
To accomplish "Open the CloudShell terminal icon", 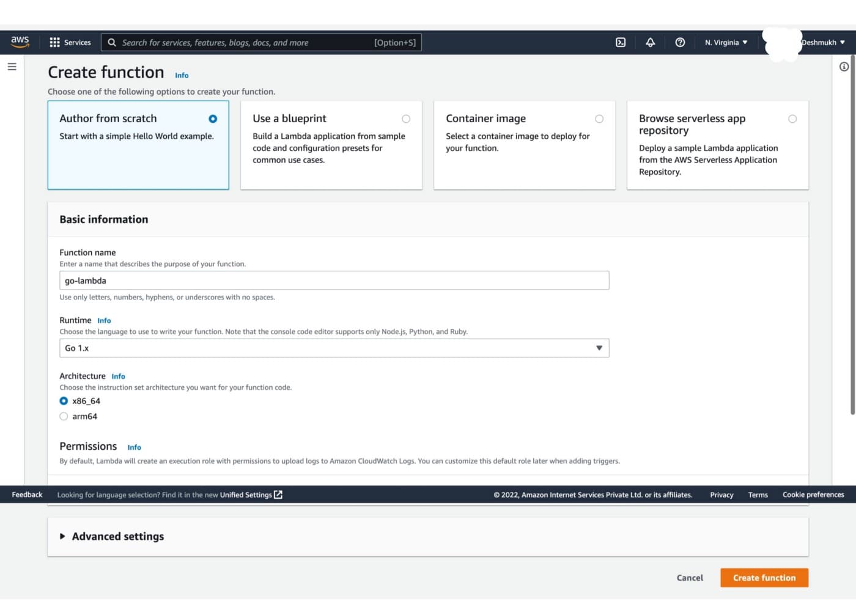I will point(621,42).
